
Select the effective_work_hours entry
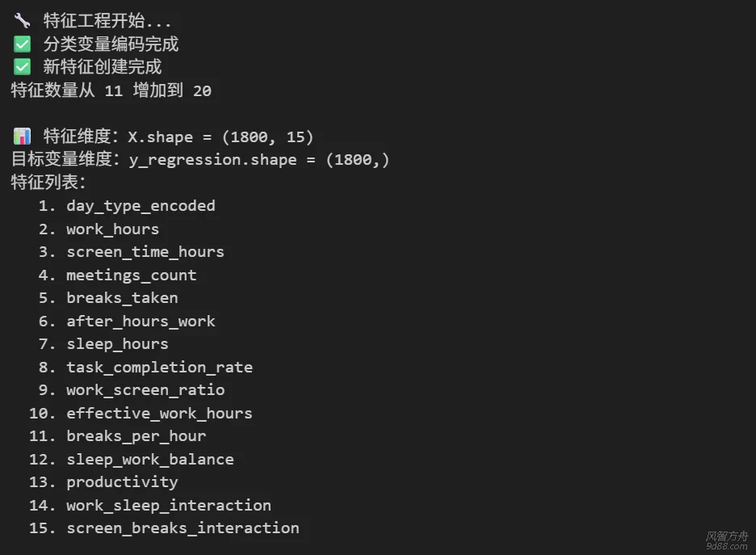click(159, 414)
